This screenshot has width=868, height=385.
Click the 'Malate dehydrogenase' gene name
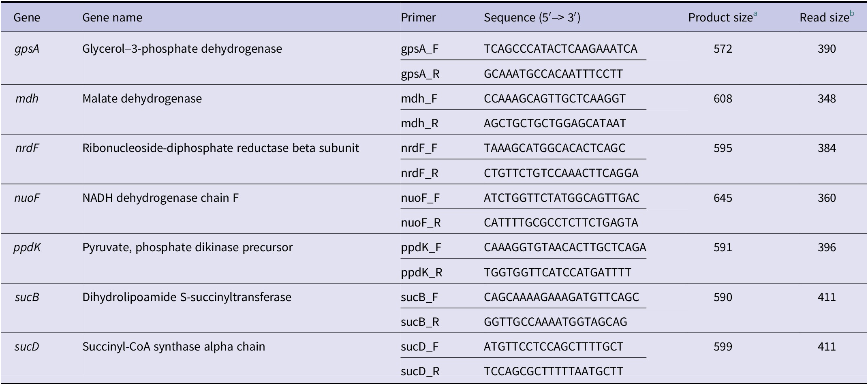pyautogui.click(x=142, y=99)
